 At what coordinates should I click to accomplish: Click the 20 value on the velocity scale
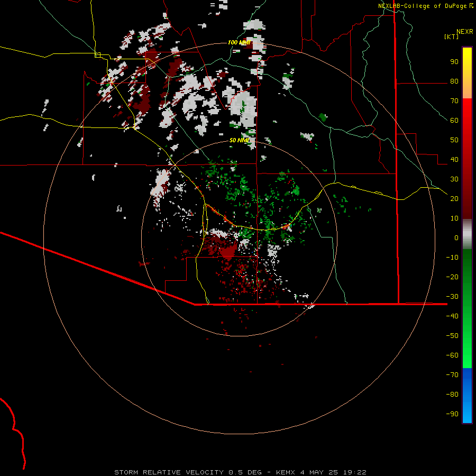coord(454,198)
